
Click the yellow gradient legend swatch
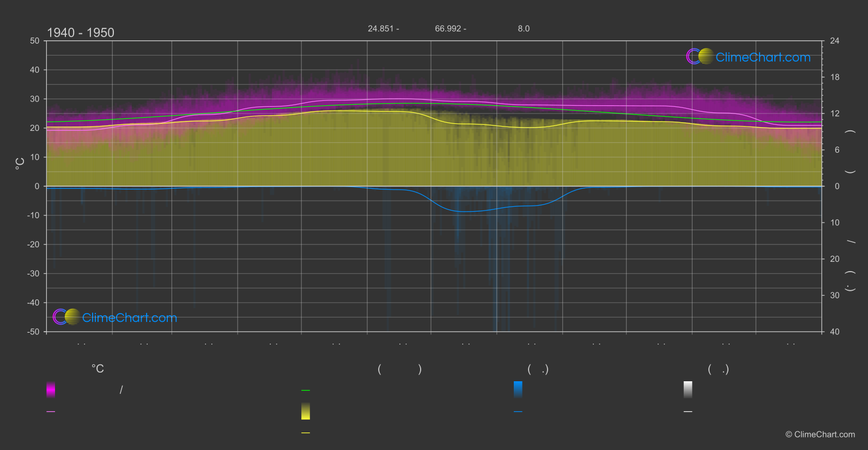coord(306,411)
